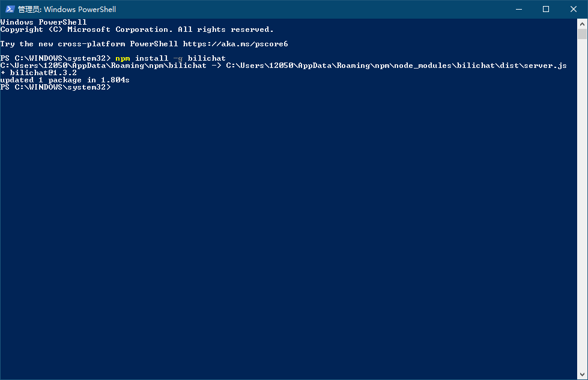Place cursor at the last PS prompt
This screenshot has height=380, width=588.
tap(114, 87)
